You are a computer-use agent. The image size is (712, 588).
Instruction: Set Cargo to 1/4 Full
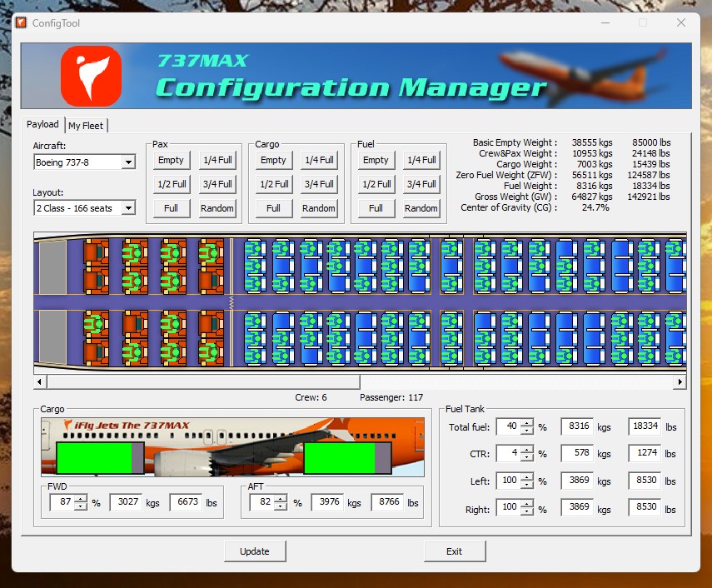pos(319,160)
